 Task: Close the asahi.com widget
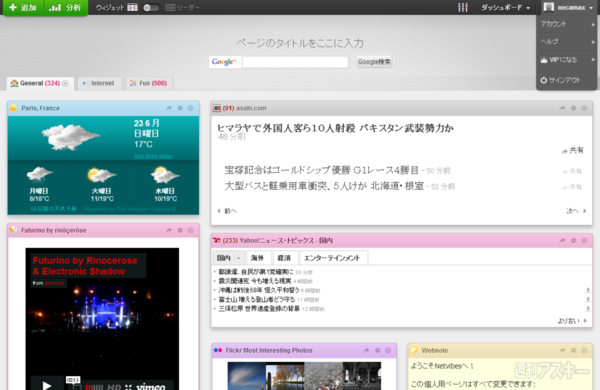[584, 108]
